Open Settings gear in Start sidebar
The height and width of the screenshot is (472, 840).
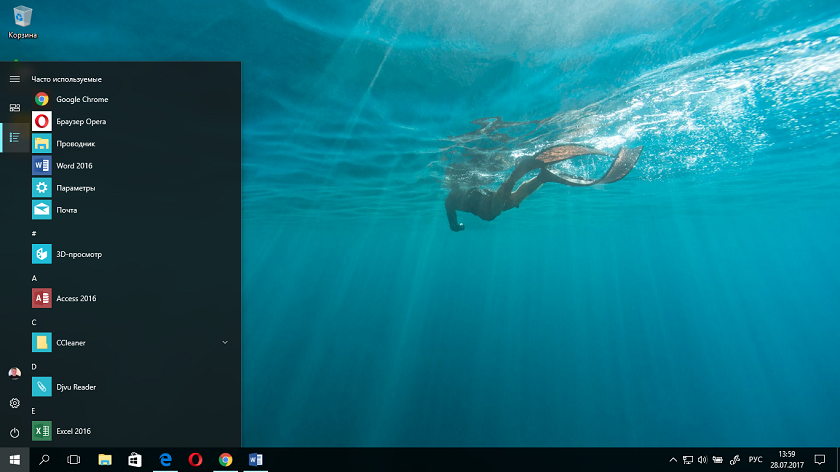pyautogui.click(x=14, y=403)
